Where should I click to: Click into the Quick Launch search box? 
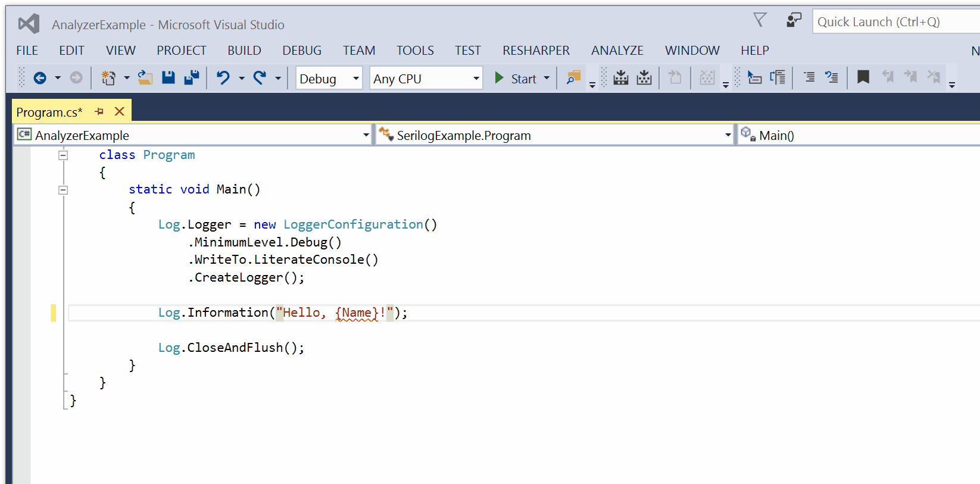pos(893,22)
